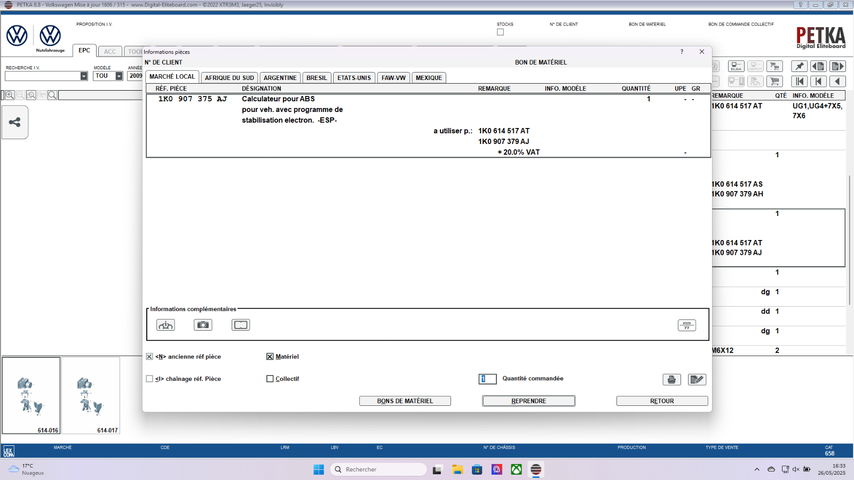Click replacement reference 1K0 907 379 AJ in dialog

503,141
